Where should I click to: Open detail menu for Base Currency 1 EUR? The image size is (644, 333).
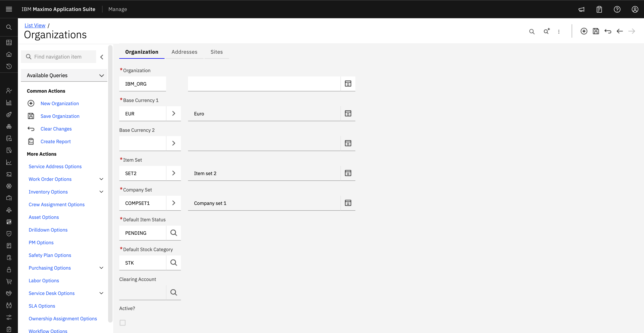173,113
